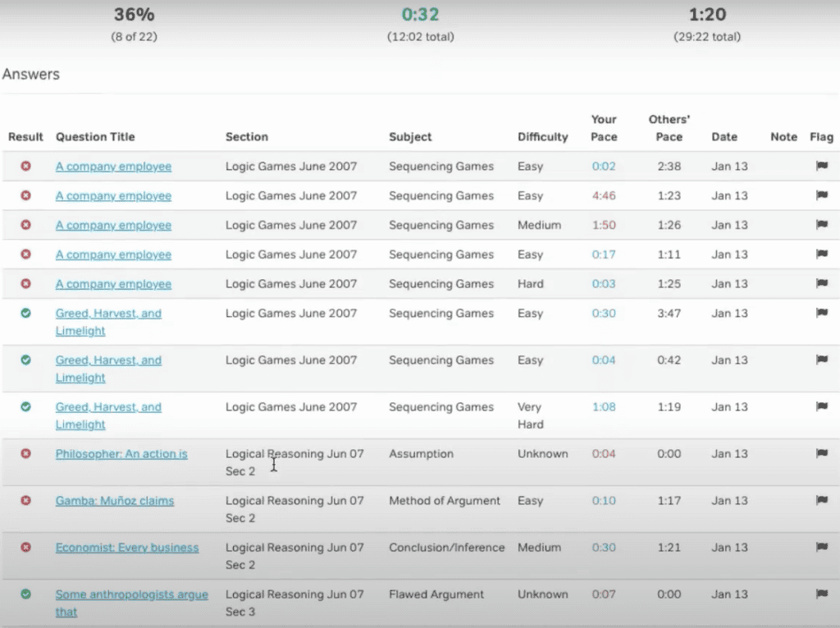The width and height of the screenshot is (840, 628).
Task: Flag the first "A company employee" question
Action: click(821, 166)
